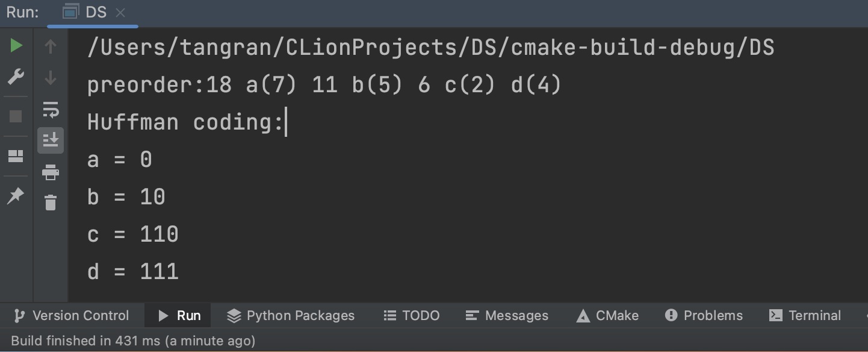Image resolution: width=868 pixels, height=352 pixels.
Task: Switch to the TODO tool window
Action: (412, 316)
